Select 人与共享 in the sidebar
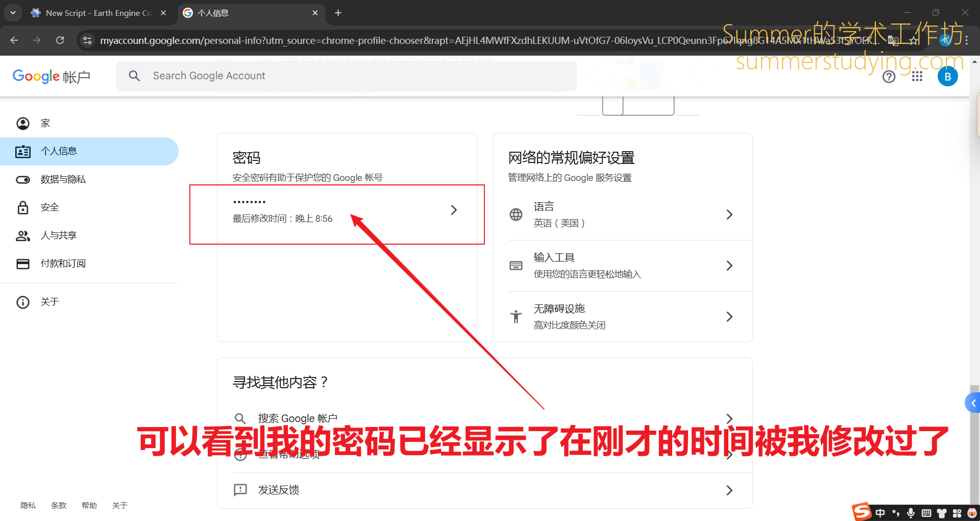Screen dimensions: 980x521 coord(89,235)
